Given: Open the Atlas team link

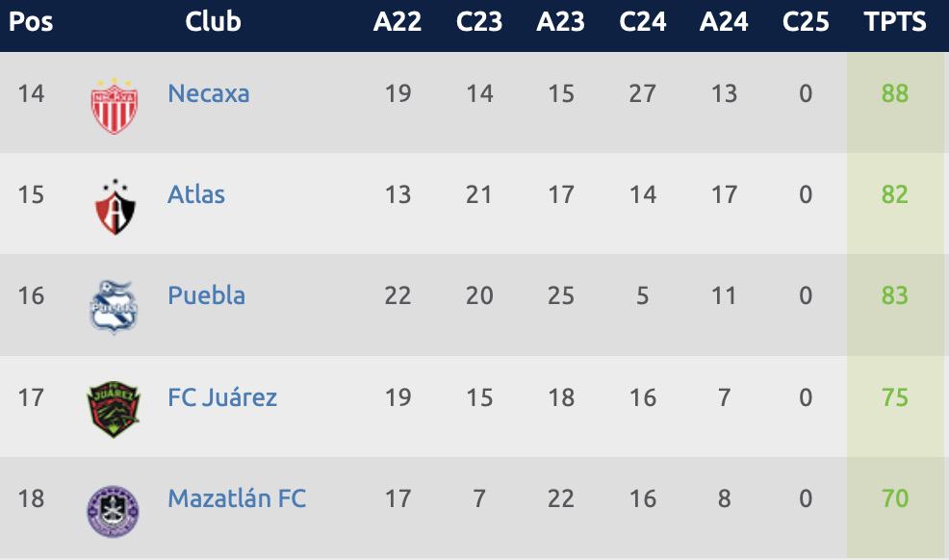Looking at the screenshot, I should (196, 194).
